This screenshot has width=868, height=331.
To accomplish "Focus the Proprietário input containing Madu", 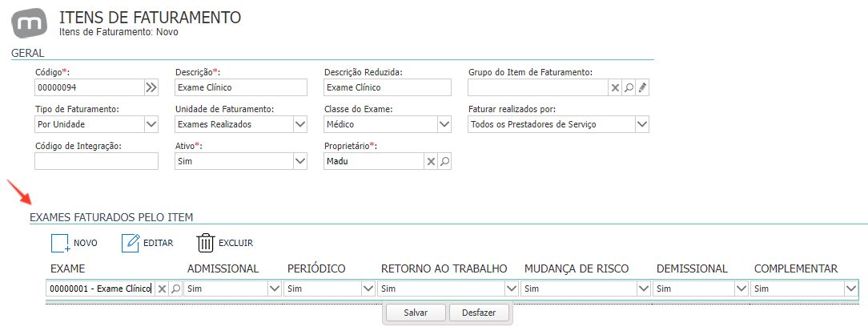I will (374, 161).
